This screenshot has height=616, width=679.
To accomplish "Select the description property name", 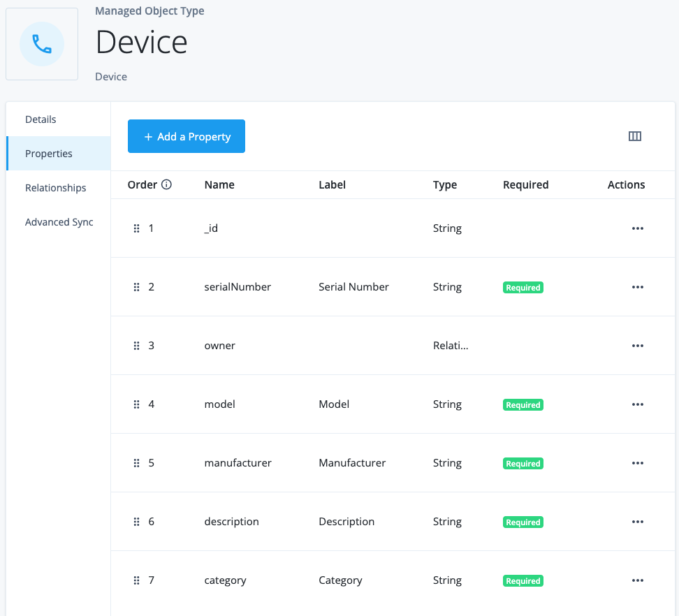I will (231, 522).
